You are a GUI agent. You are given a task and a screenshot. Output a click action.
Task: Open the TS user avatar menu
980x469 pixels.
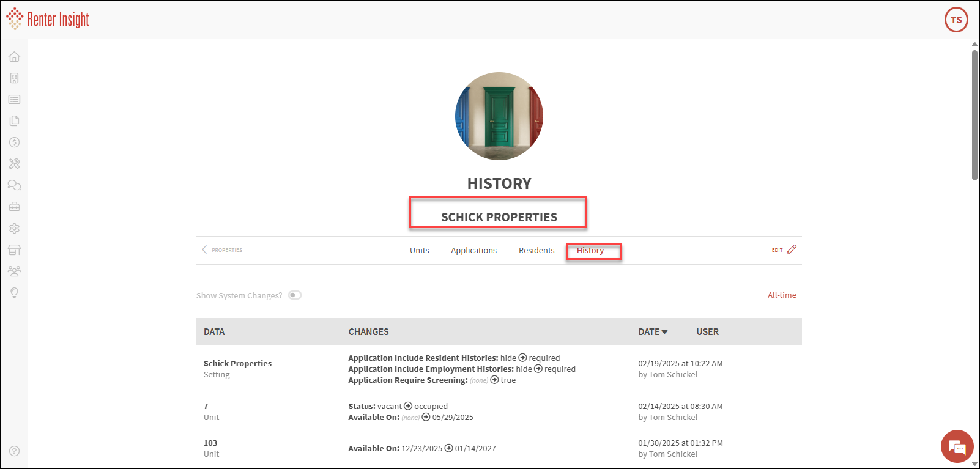pos(956,20)
